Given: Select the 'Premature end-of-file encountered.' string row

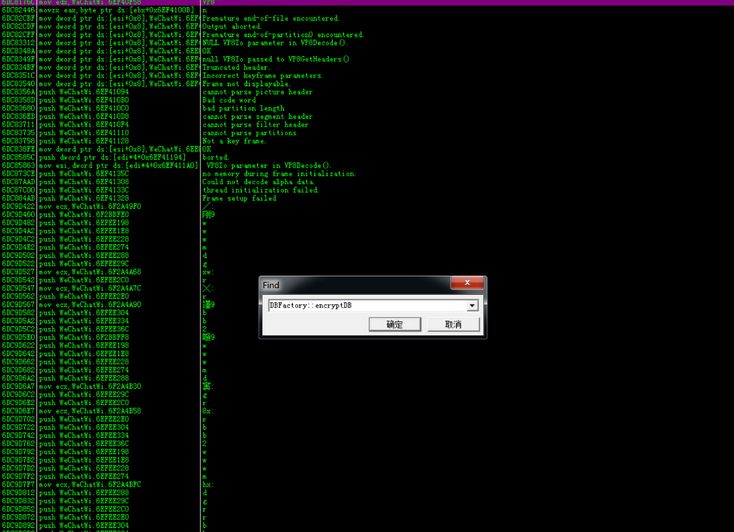Looking at the screenshot, I should click(x=367, y=18).
